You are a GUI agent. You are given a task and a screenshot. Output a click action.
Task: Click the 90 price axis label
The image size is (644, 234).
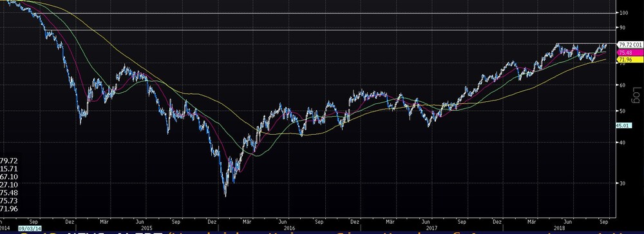click(x=623, y=28)
